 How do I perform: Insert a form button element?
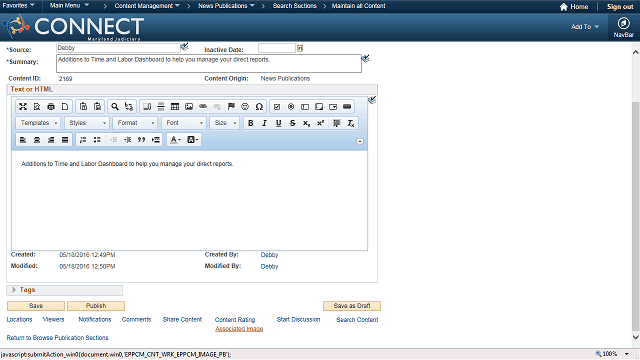click(x=347, y=107)
